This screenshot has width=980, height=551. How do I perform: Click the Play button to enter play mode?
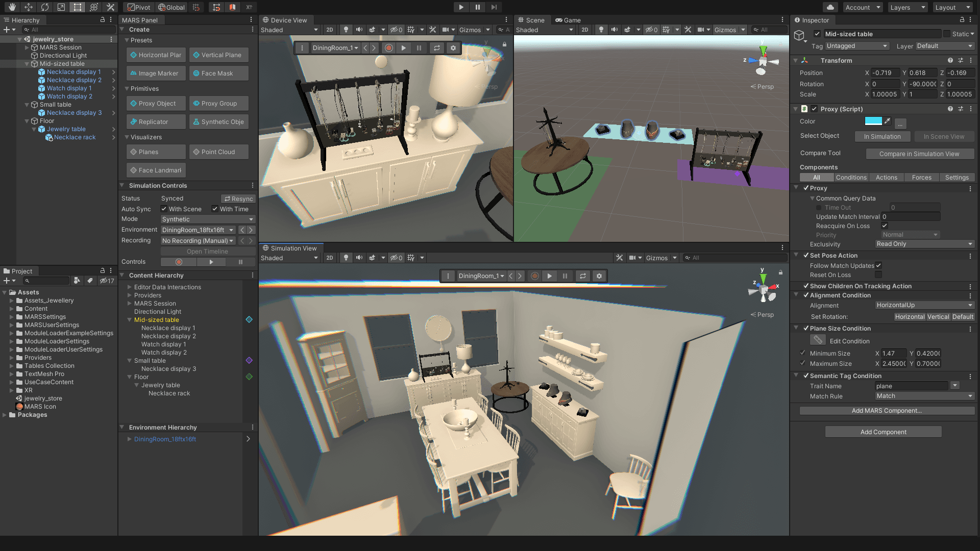[461, 7]
